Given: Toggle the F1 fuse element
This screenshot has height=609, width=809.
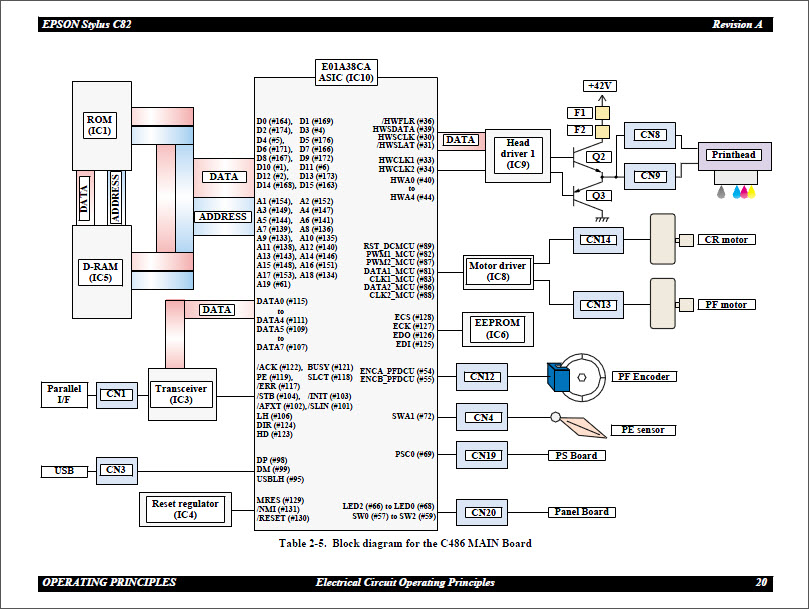Looking at the screenshot, I should click(582, 113).
